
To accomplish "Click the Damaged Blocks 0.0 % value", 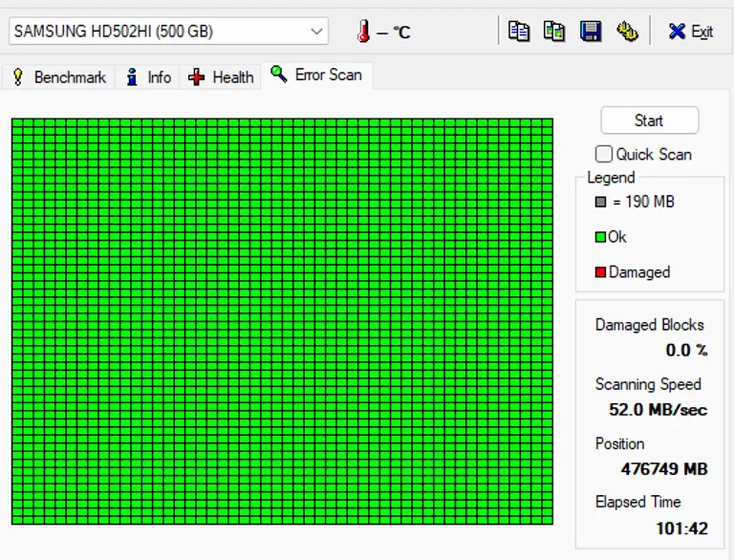I will click(686, 350).
